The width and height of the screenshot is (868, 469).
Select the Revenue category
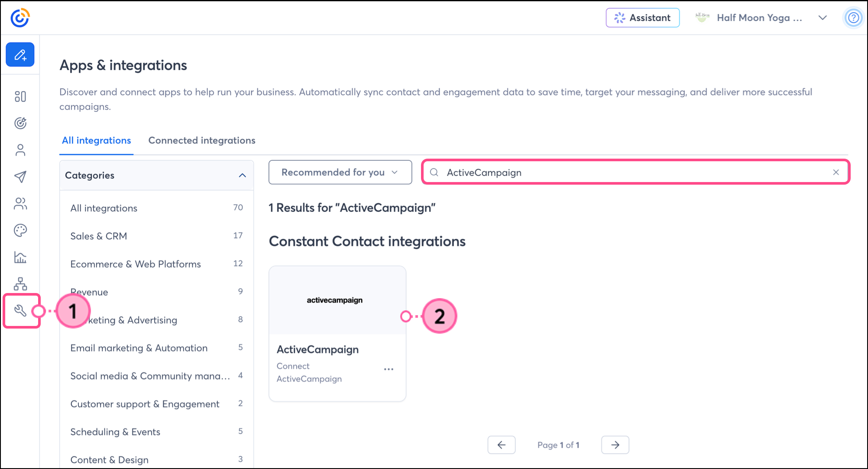[x=156, y=292]
